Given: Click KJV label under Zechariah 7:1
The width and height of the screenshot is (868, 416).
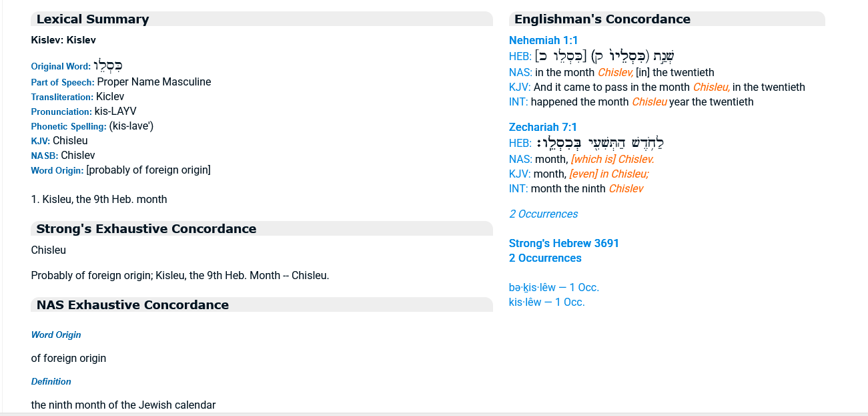Looking at the screenshot, I should click(520, 174).
